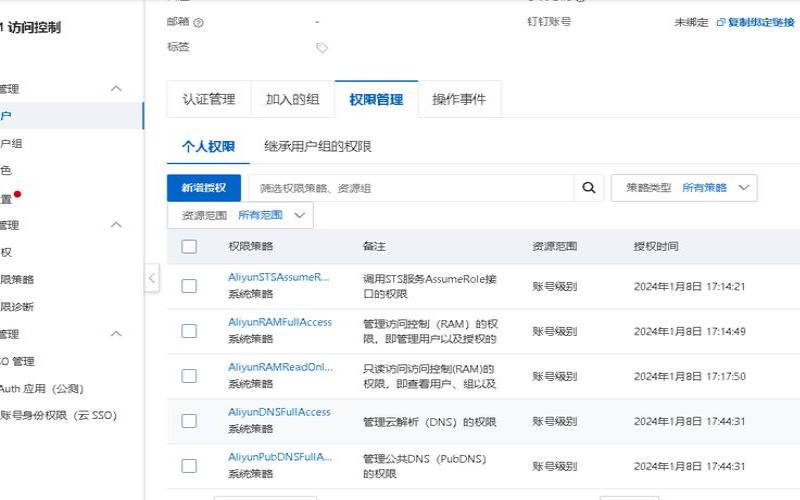800x500 pixels.
Task: Open the AliyunRAMReadOnl... policy link
Action: tap(280, 367)
